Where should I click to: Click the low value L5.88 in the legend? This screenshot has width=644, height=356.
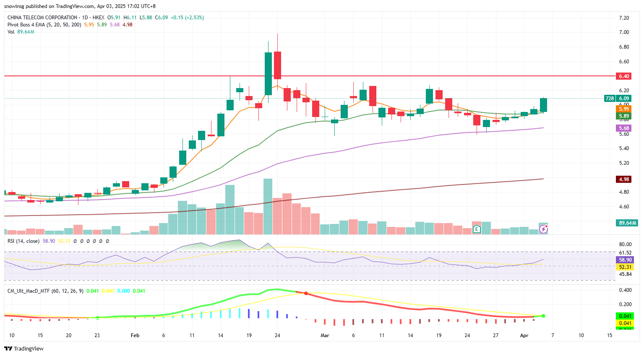coord(146,18)
